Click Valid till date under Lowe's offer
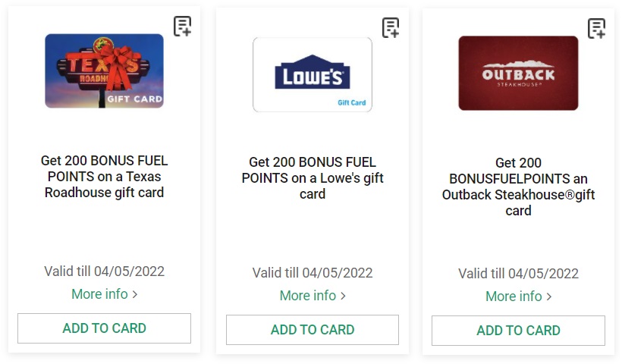 (x=313, y=273)
